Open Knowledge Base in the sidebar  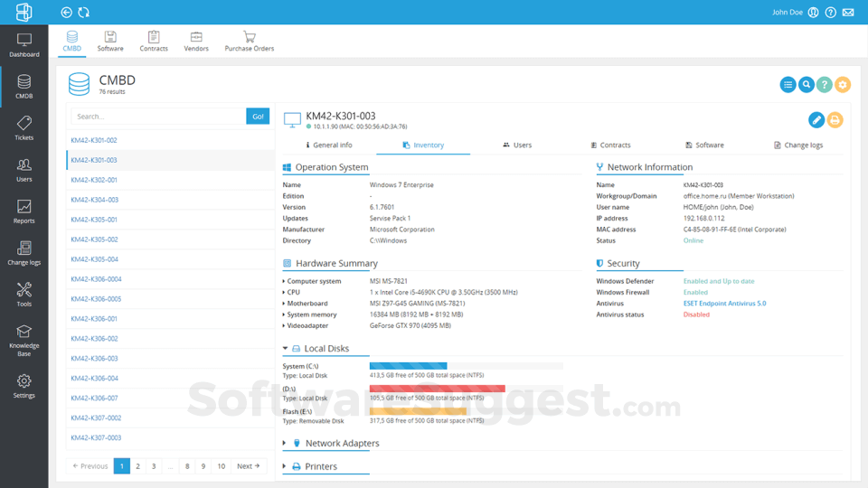(x=24, y=341)
